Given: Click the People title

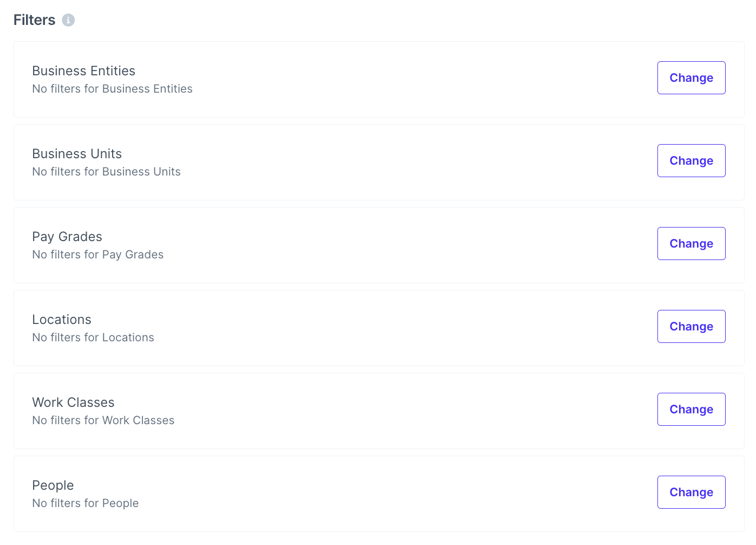Looking at the screenshot, I should coord(53,485).
